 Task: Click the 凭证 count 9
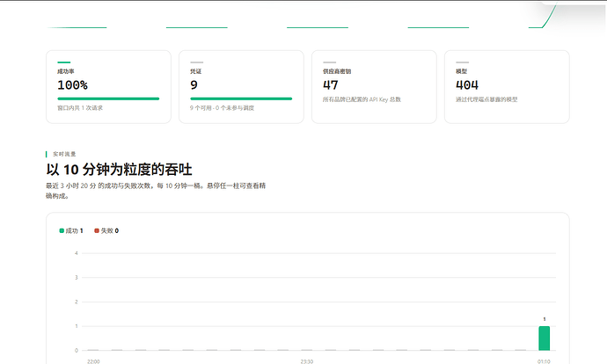click(194, 85)
